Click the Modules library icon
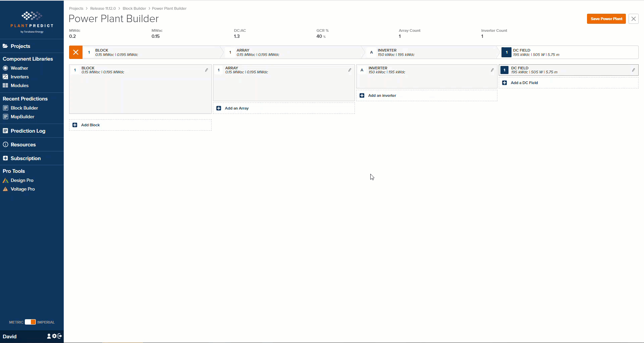Viewport: 644px width, 343px height. click(x=5, y=85)
